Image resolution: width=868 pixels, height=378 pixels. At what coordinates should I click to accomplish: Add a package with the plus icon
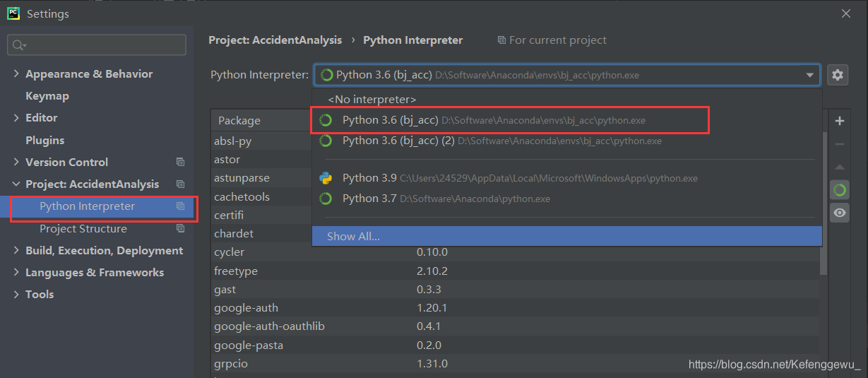840,121
